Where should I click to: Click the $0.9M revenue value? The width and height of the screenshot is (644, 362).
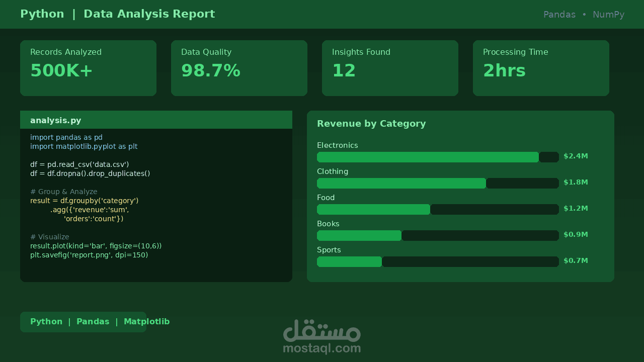[576, 235]
